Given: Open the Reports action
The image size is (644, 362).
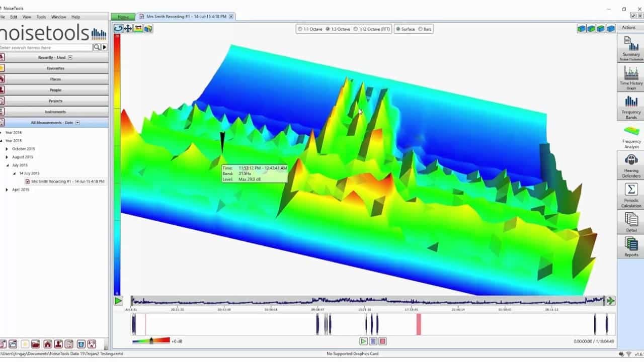Looking at the screenshot, I should (x=631, y=246).
